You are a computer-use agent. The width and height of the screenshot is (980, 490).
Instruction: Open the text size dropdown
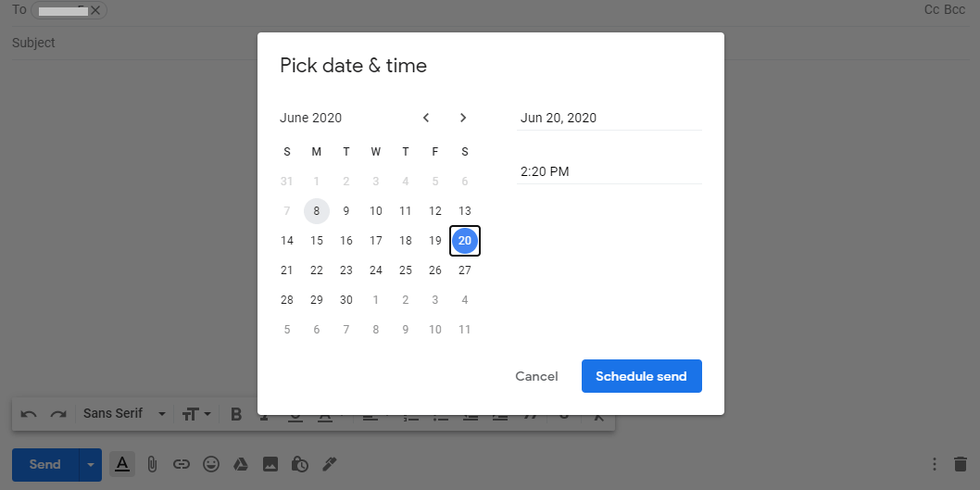coord(196,414)
